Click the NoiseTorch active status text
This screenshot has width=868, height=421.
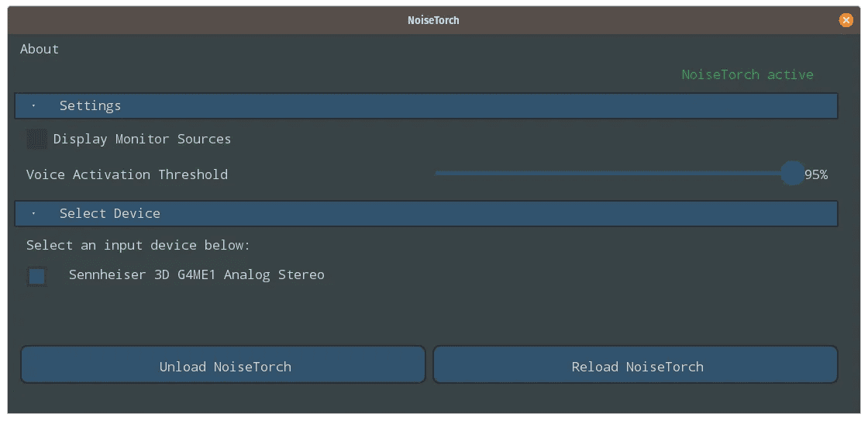(747, 74)
